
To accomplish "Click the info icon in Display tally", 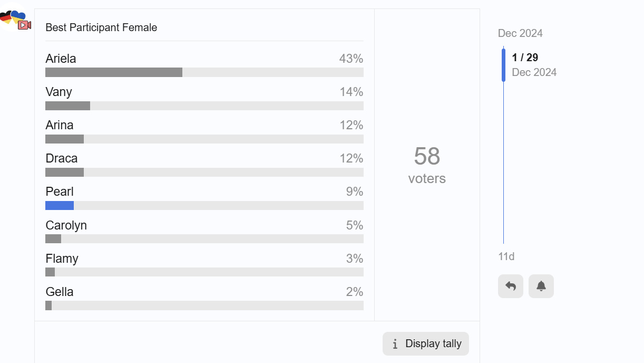I will 395,344.
